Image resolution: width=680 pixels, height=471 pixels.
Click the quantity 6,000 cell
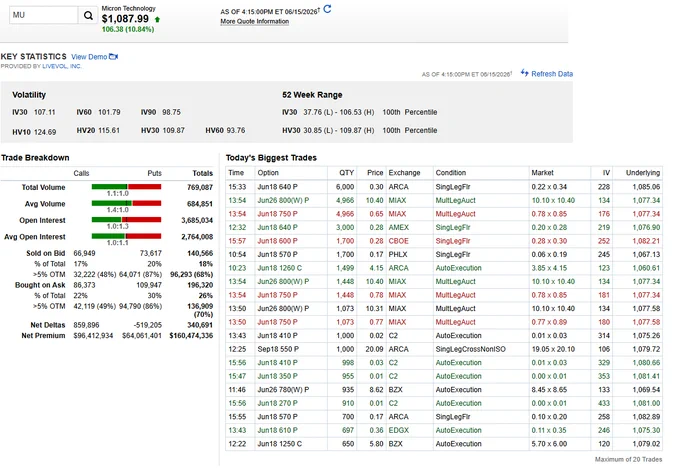(345, 187)
